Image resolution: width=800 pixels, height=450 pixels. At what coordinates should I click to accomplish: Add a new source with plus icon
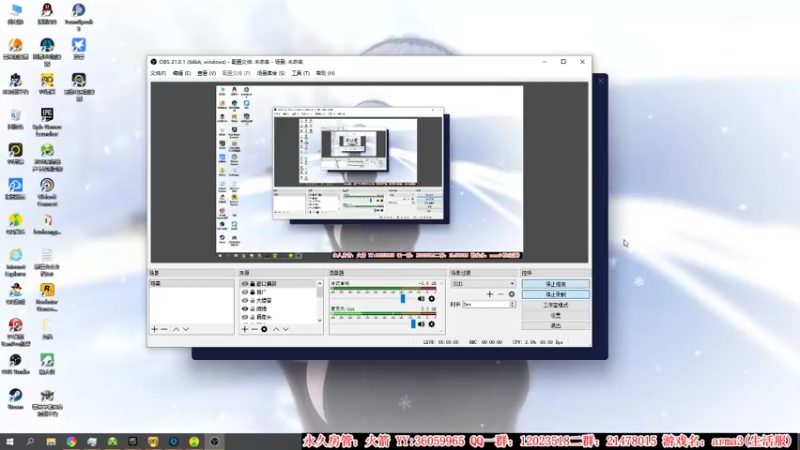tap(245, 329)
